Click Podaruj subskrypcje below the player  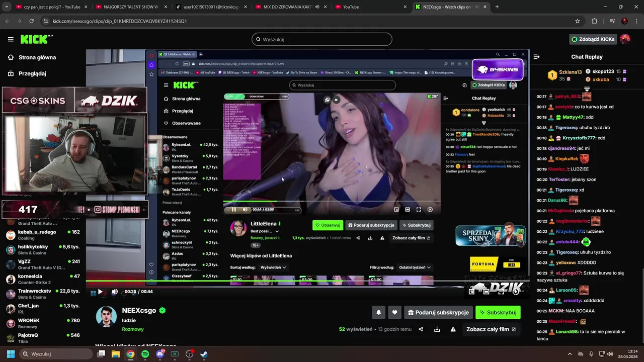438,312
